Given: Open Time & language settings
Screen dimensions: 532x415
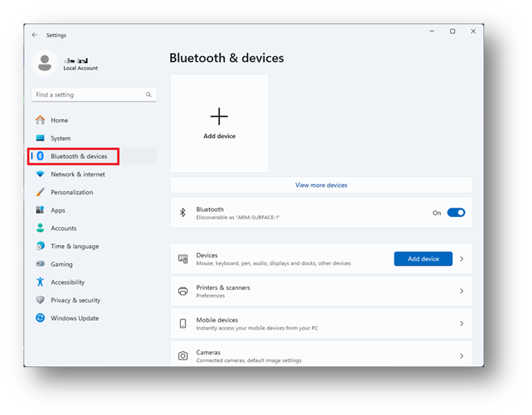Looking at the screenshot, I should 94,246.
